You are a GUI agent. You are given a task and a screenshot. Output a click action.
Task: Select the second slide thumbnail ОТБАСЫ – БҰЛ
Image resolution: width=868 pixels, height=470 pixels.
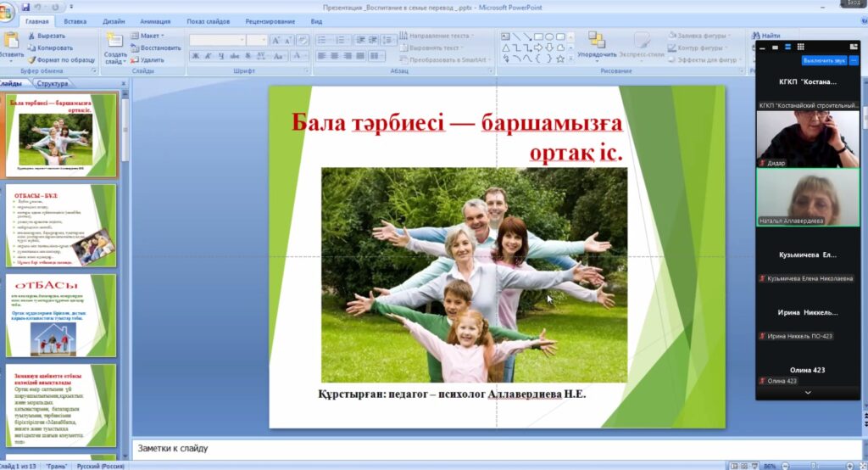point(60,226)
